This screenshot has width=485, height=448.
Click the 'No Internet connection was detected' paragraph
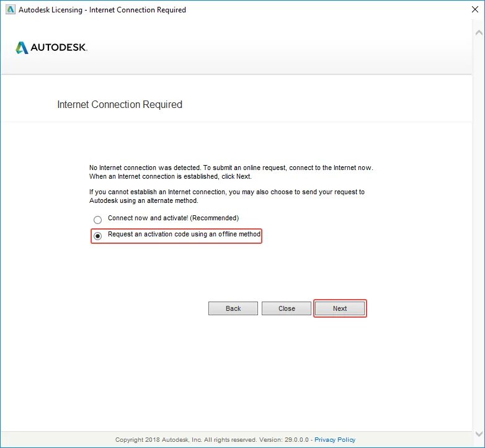(231, 172)
